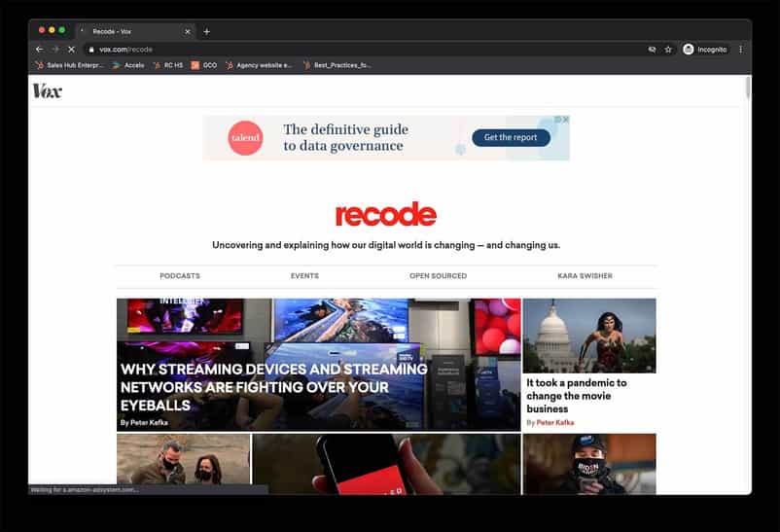Click the talend logo in the ad
The height and width of the screenshot is (532, 780).
(x=245, y=138)
